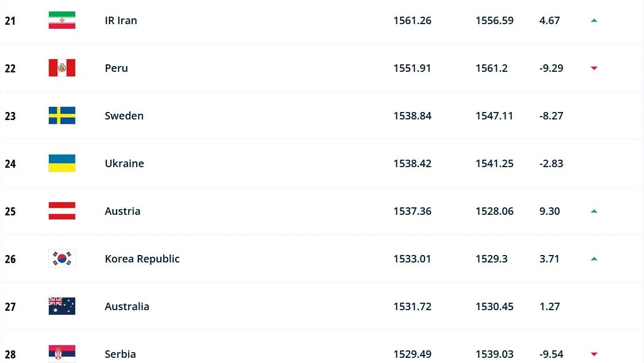This screenshot has width=644, height=363.
Task: Click Ukraine's total points 1538.42
Action: click(x=412, y=164)
